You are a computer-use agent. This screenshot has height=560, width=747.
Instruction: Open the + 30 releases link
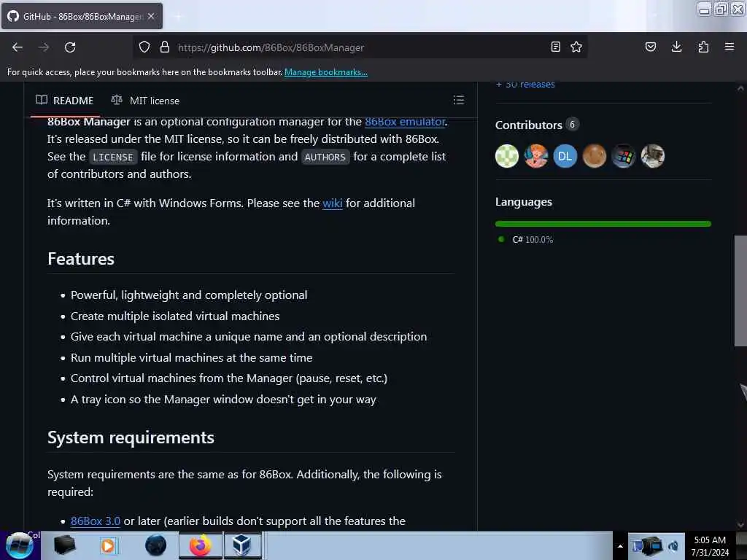525,85
